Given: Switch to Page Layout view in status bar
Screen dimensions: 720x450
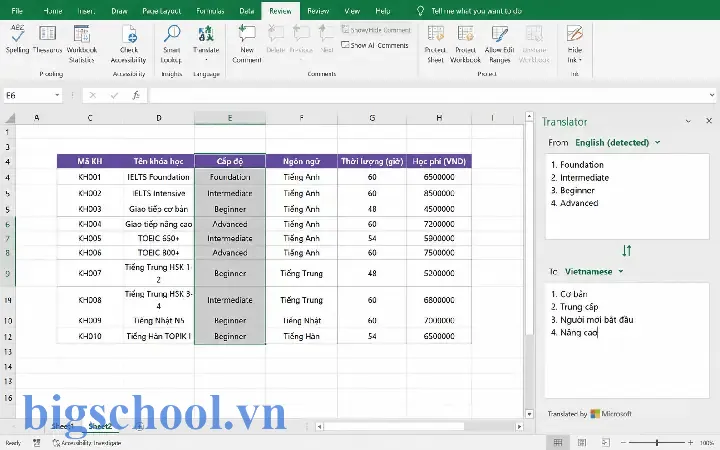Looking at the screenshot, I should [x=582, y=443].
